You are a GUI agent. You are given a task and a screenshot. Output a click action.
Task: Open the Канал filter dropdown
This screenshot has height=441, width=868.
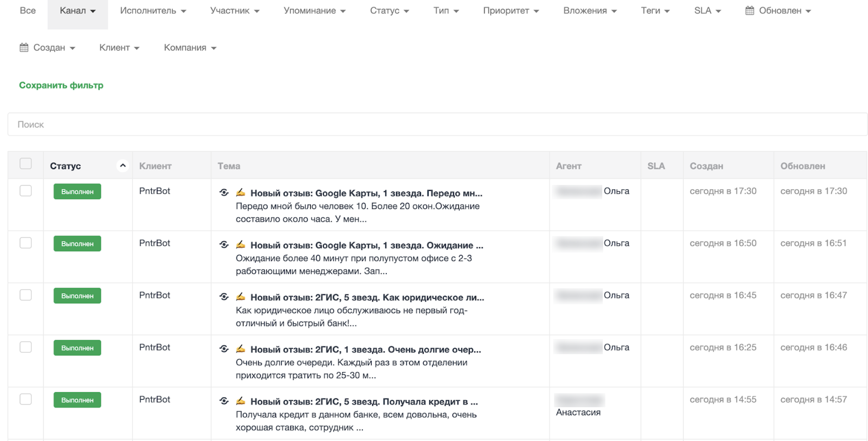point(78,11)
